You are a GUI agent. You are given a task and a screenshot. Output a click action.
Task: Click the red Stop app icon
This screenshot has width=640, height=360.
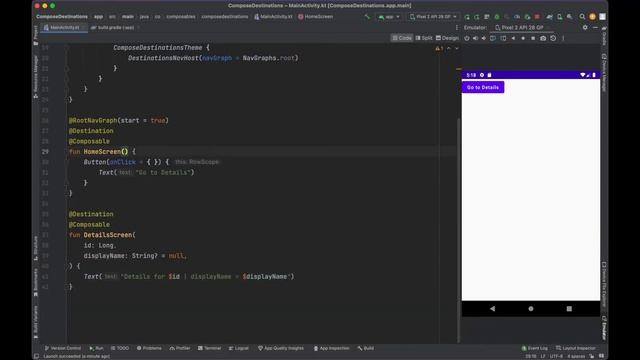click(x=537, y=17)
